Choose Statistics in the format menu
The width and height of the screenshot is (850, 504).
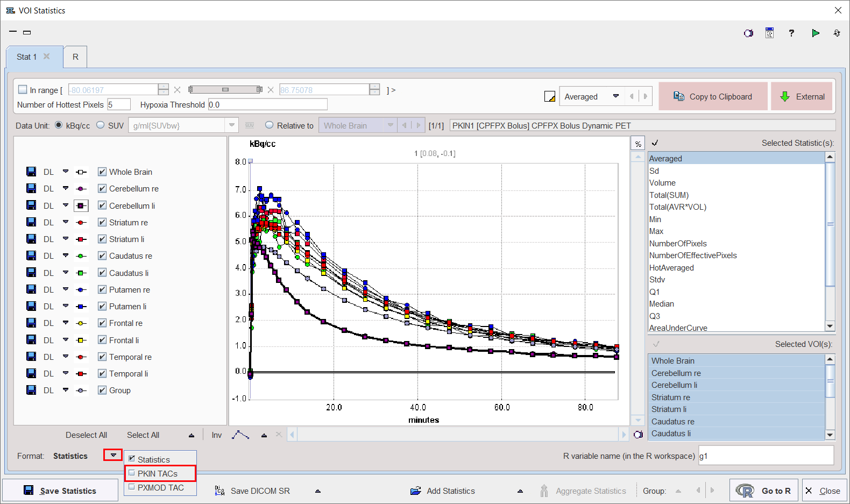160,459
